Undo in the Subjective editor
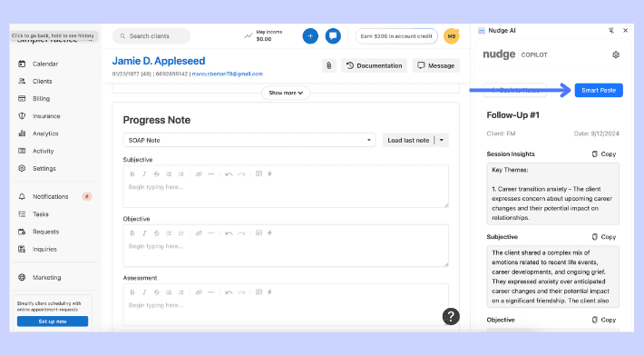This screenshot has height=356, width=644. point(229,173)
